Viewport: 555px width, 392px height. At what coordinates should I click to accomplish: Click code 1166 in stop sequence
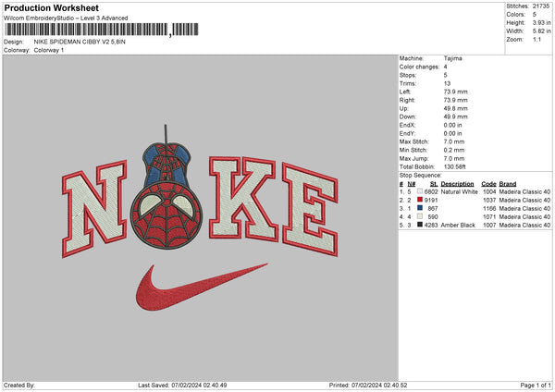tap(489, 208)
